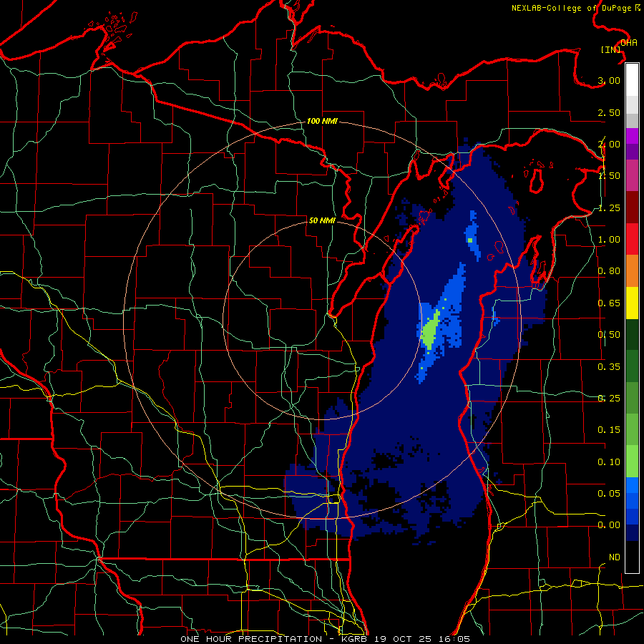Viewport: 644px width, 644px height.
Task: Click the 0.00 legend value
Action: 609,525
